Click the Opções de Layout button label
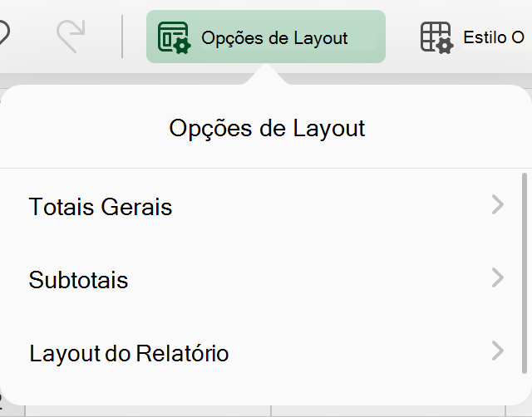Viewport: 532px width, 417px height. pyautogui.click(x=274, y=38)
